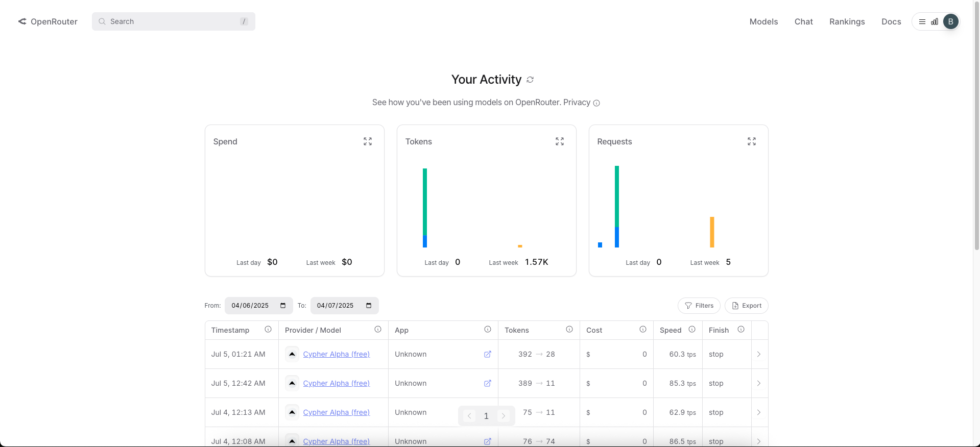
Task: Click the tall green bar in Tokens chart
Action: (x=425, y=202)
